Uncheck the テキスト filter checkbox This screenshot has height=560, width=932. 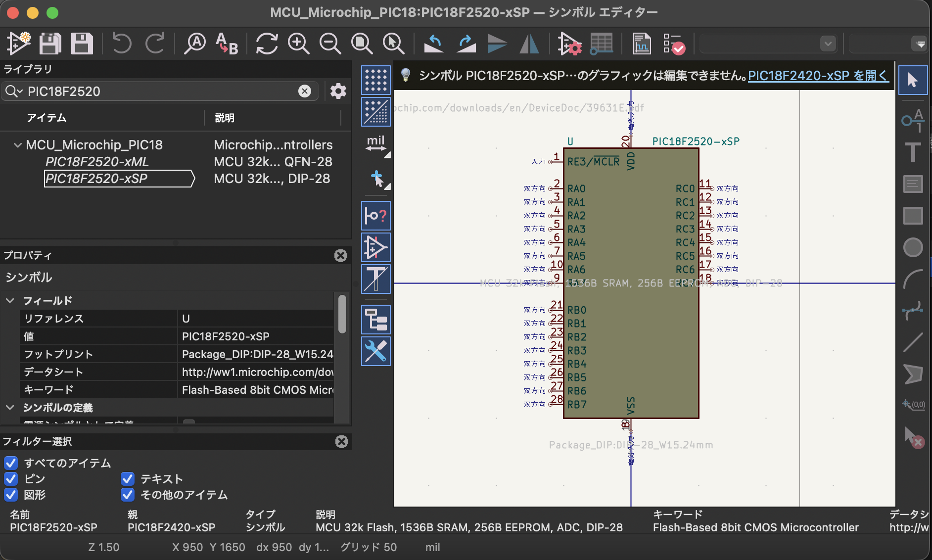[128, 479]
